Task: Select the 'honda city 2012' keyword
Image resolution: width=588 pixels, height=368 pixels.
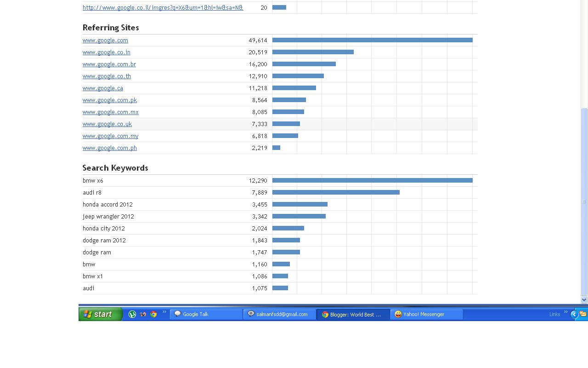Action: pyautogui.click(x=104, y=229)
